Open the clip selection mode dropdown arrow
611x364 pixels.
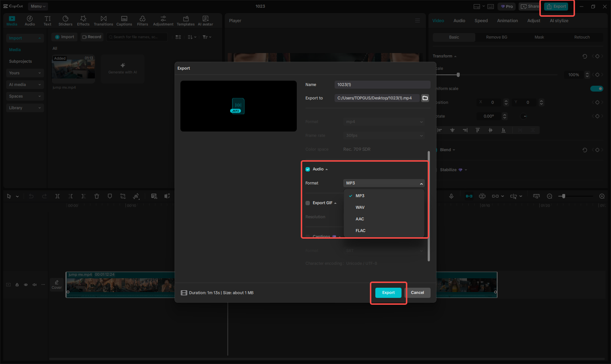coord(17,196)
